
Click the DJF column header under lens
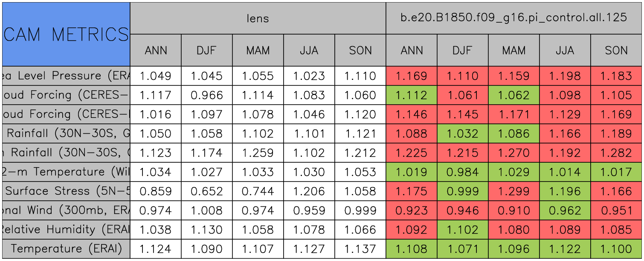click(x=207, y=50)
